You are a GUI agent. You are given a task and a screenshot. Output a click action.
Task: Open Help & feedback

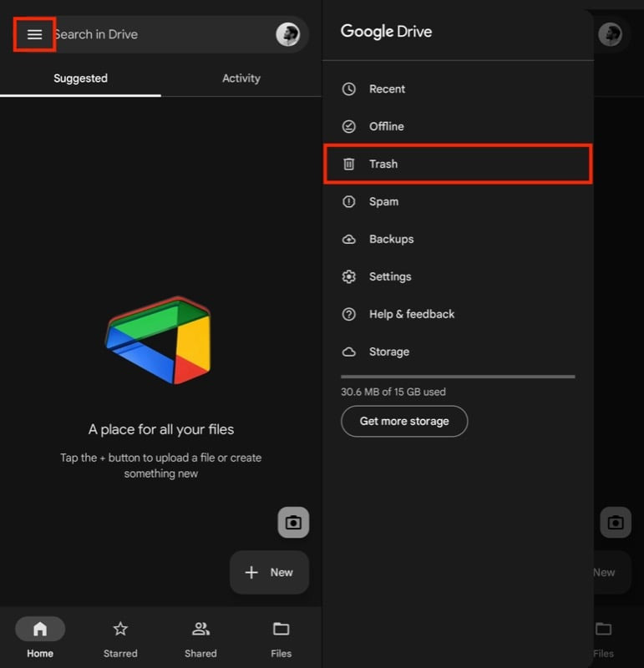[459, 315]
